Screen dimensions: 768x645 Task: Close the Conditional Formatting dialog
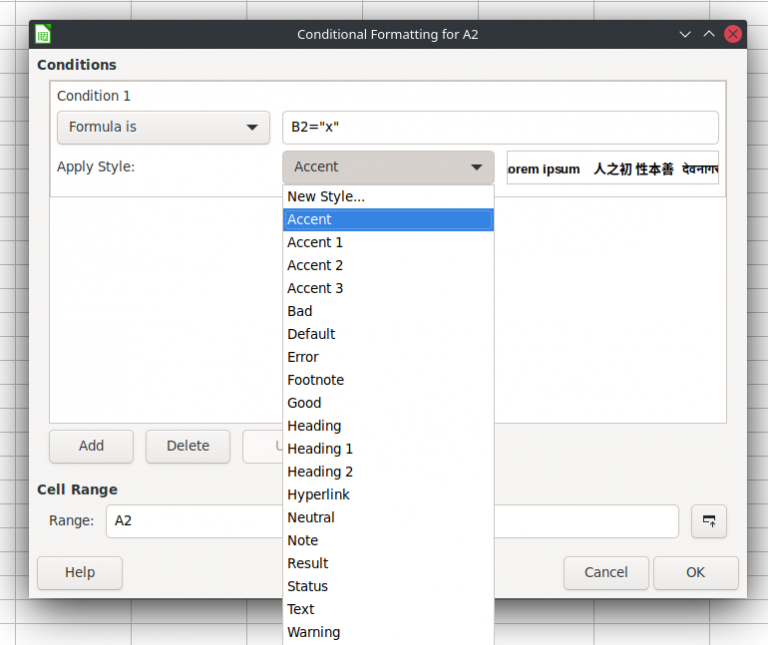coord(733,34)
